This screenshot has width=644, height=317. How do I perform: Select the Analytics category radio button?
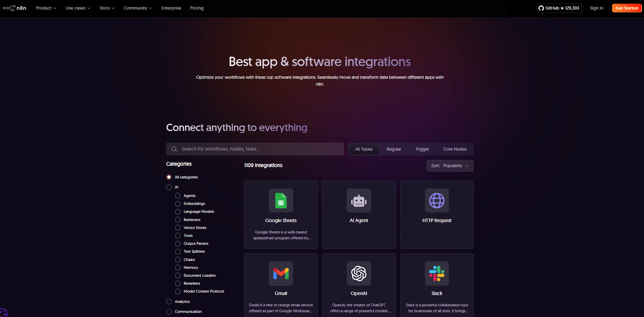pyautogui.click(x=169, y=302)
